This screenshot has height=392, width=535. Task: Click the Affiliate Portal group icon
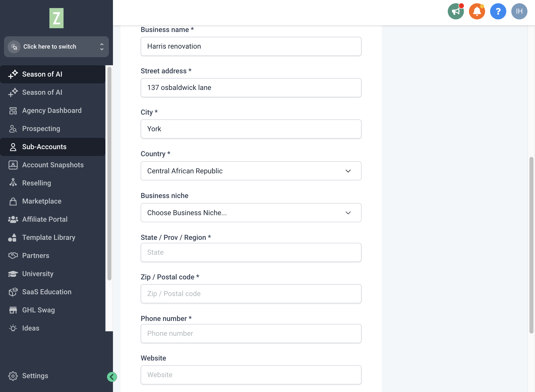pos(13,219)
